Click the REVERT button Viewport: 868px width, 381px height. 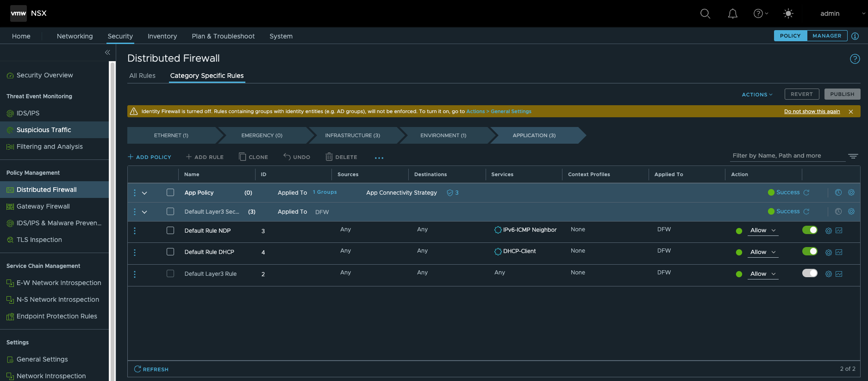801,94
